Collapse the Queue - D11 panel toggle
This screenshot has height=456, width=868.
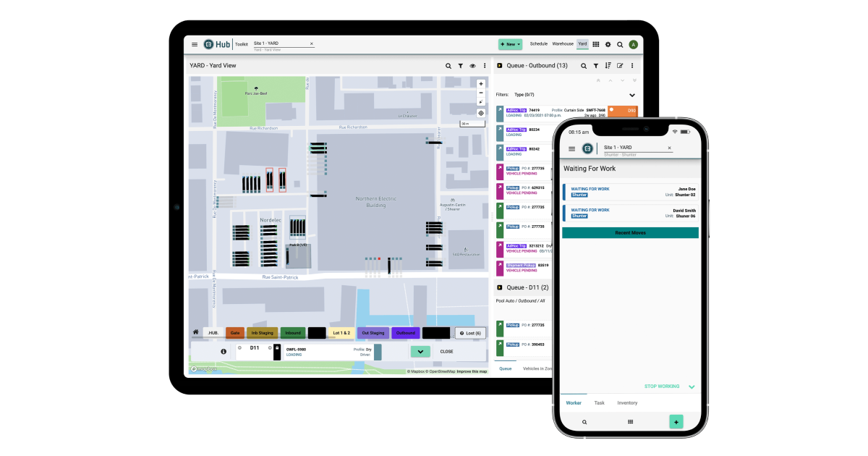[499, 287]
